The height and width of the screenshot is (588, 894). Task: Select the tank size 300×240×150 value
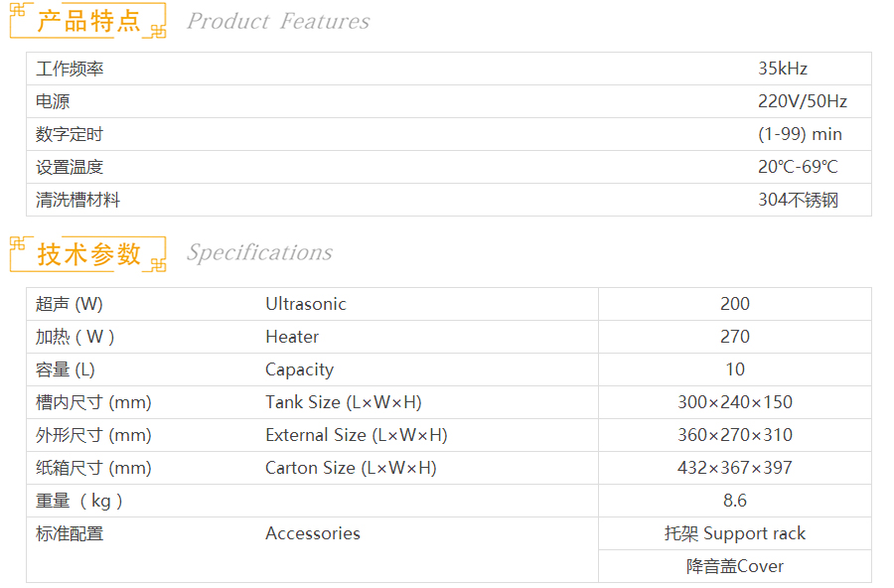(x=735, y=402)
